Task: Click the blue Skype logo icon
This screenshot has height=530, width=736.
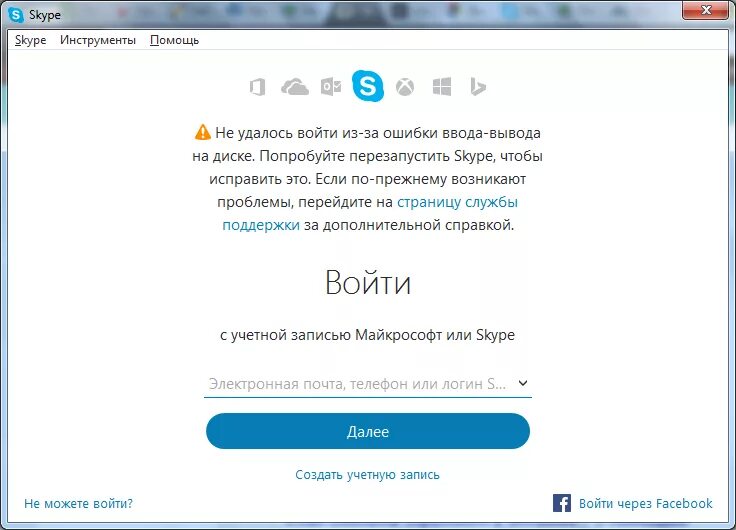Action: click(368, 85)
